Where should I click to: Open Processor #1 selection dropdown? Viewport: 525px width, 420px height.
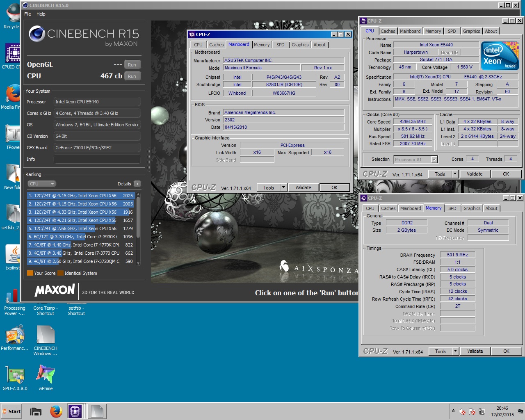click(x=415, y=160)
